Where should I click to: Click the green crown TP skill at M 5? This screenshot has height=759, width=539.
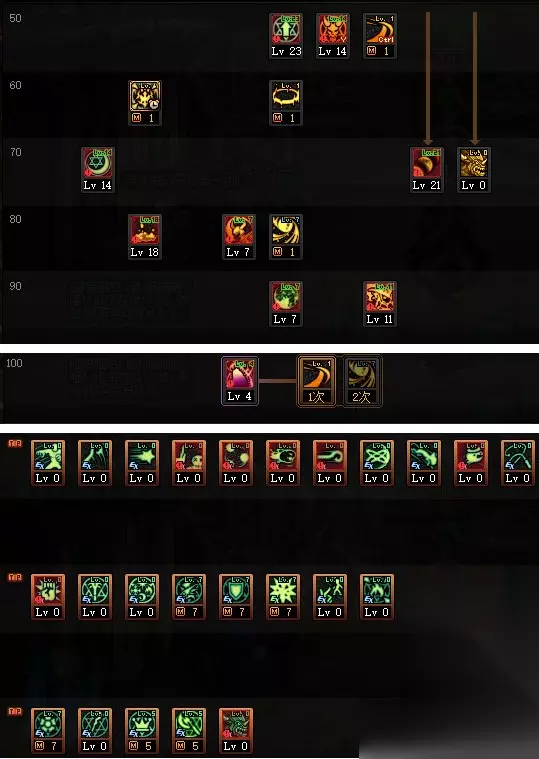click(x=142, y=731)
